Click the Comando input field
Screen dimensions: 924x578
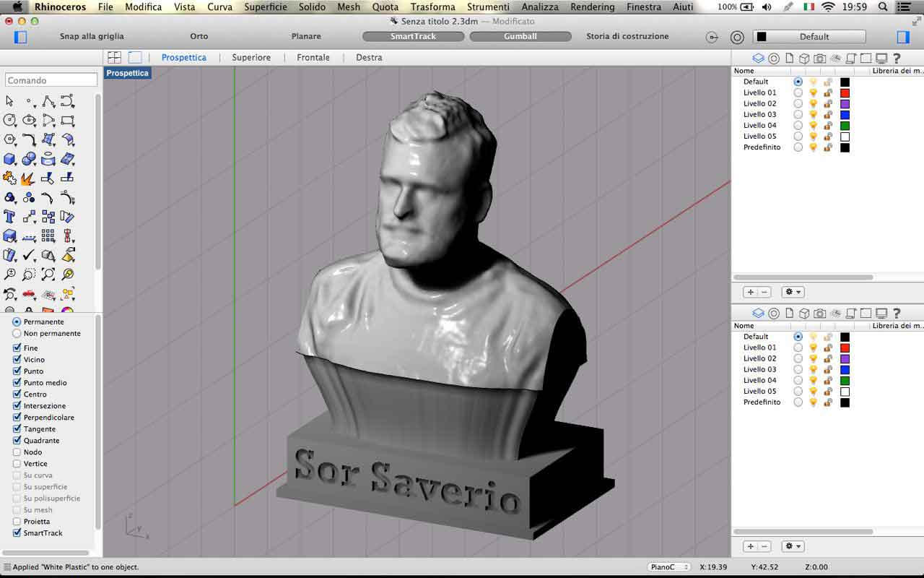click(x=51, y=80)
